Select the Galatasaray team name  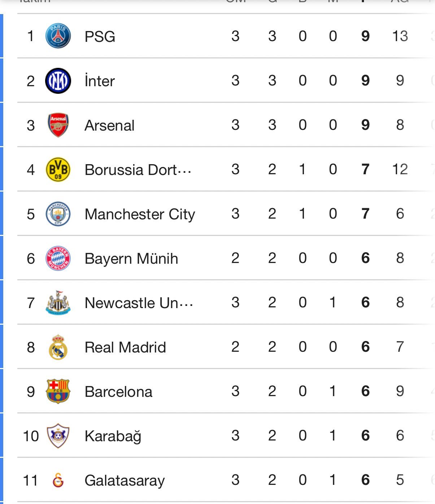pyautogui.click(x=125, y=481)
